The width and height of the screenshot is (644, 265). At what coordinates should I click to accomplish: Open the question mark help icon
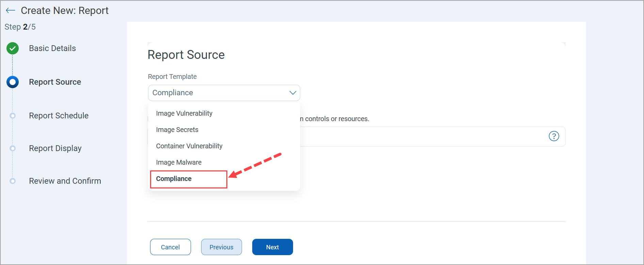click(x=554, y=136)
